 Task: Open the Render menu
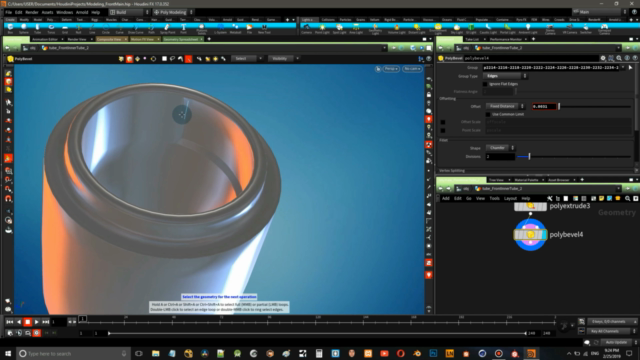(x=31, y=12)
